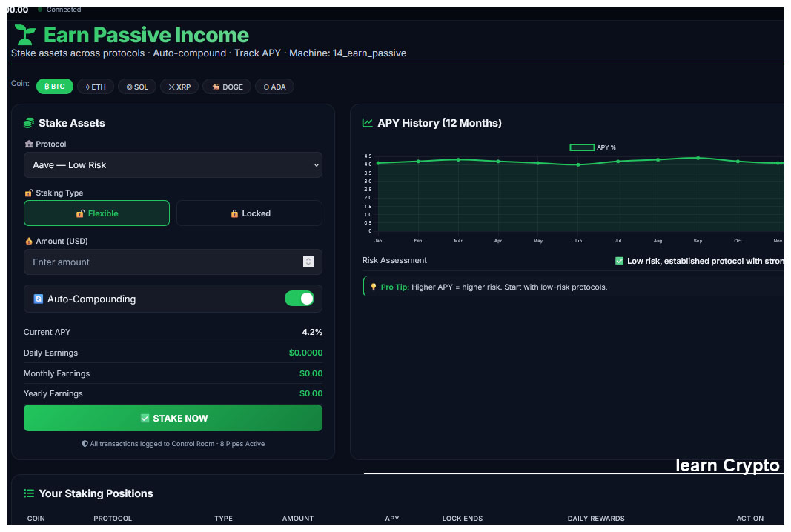Click the Current APY value 4.2%
This screenshot has height=532, width=791.
pos(312,332)
